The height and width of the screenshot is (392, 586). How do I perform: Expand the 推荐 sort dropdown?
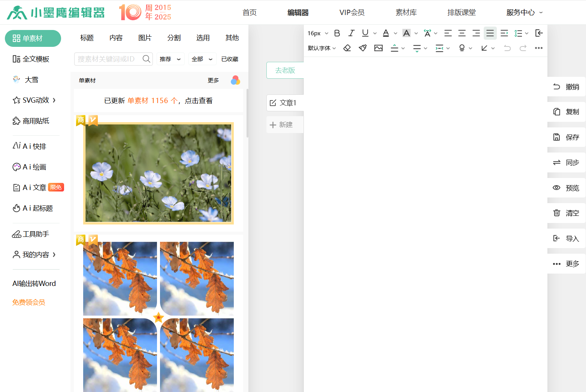(170, 59)
